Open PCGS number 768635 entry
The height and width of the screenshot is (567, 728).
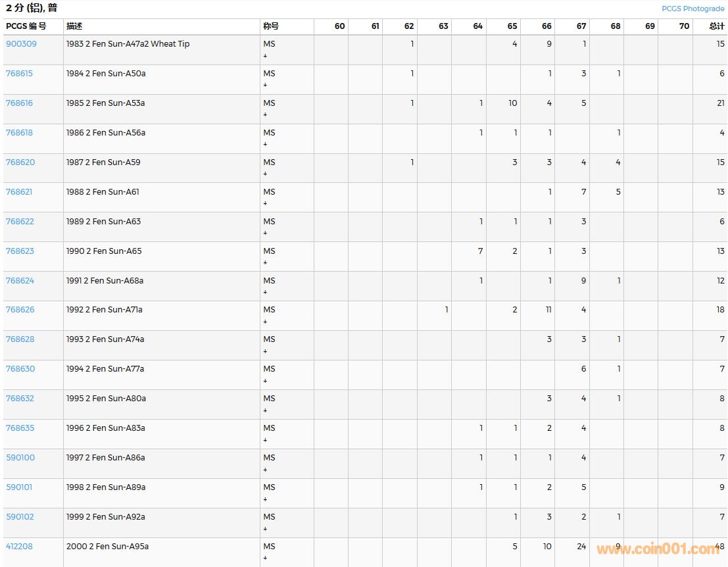(x=20, y=428)
